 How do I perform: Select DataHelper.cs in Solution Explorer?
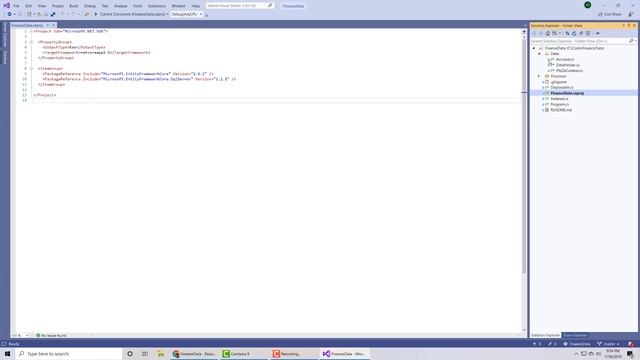click(567, 65)
